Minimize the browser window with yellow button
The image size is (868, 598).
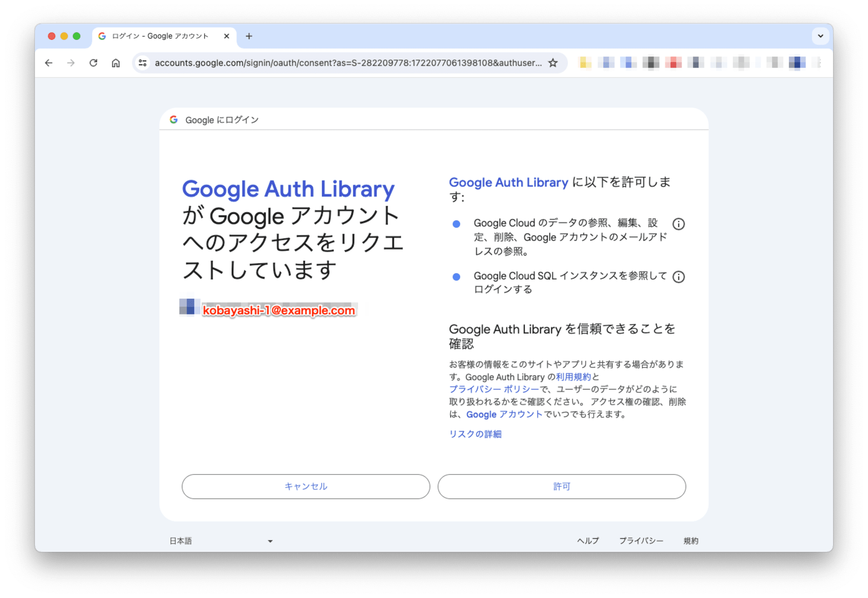pos(64,36)
